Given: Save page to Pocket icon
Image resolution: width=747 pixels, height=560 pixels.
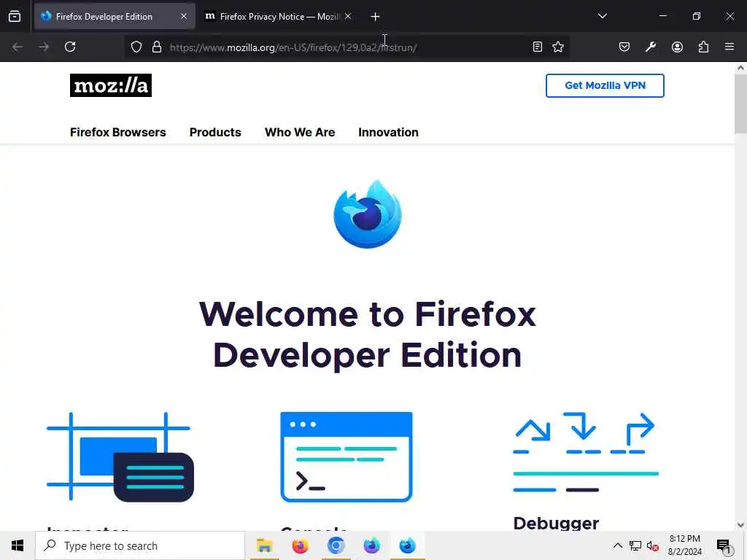Looking at the screenshot, I should click(624, 47).
